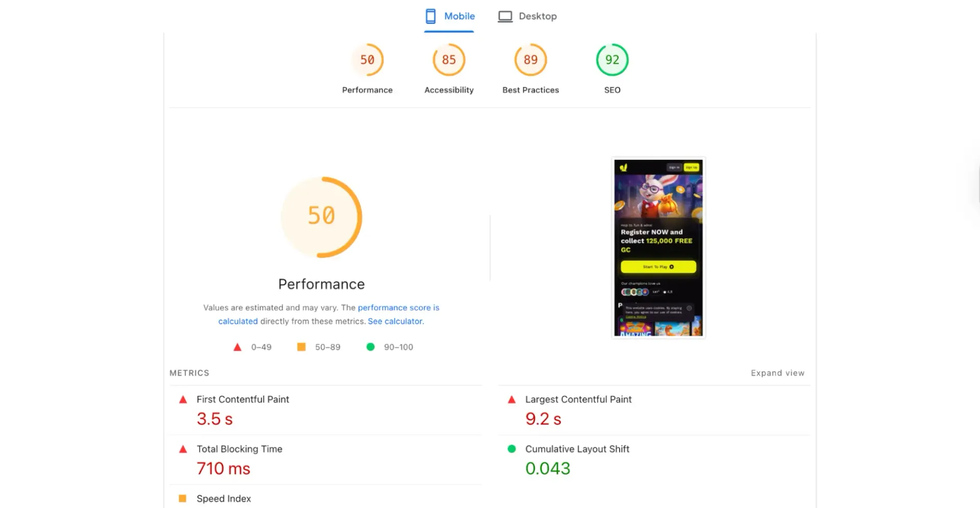980x508 pixels.
Task: Click red triangle beside Largest Contentful Paint
Action: (511, 400)
